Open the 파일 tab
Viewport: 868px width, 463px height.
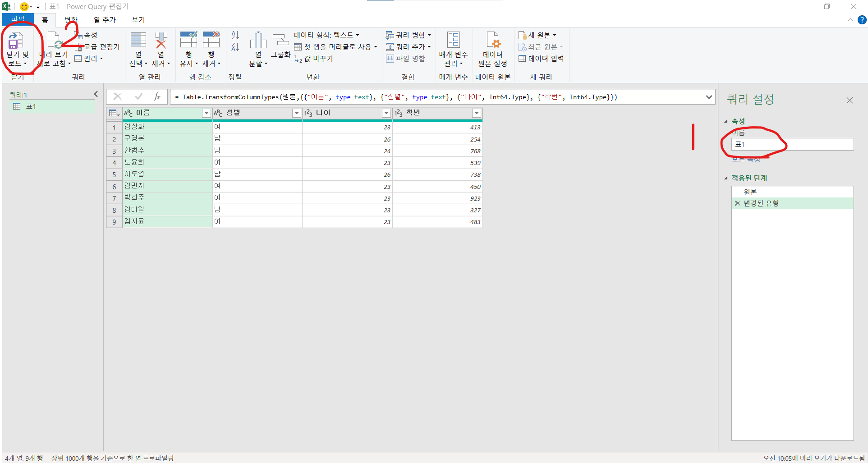click(x=18, y=19)
